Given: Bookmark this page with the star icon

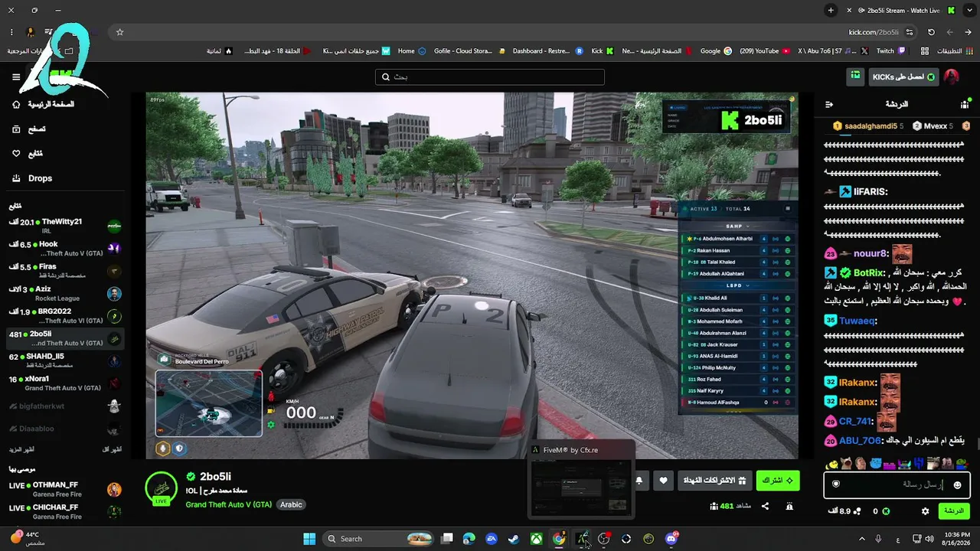Looking at the screenshot, I should pyautogui.click(x=120, y=32).
